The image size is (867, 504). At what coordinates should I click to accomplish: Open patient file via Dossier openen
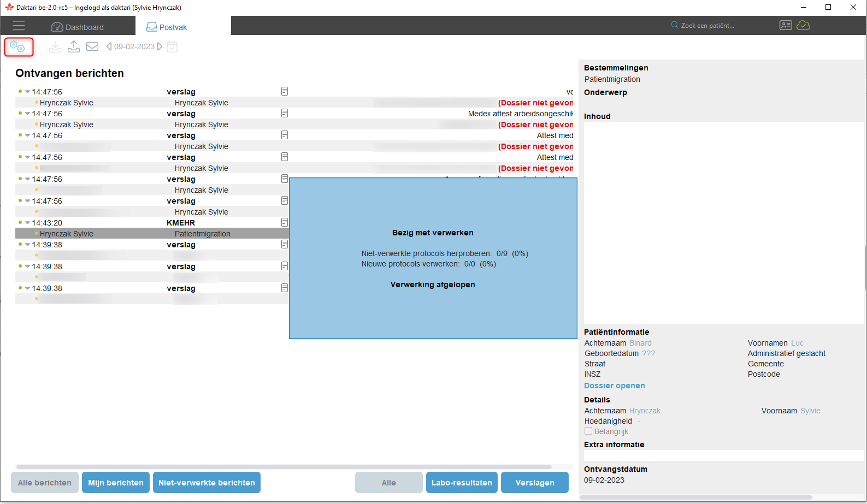[615, 386]
